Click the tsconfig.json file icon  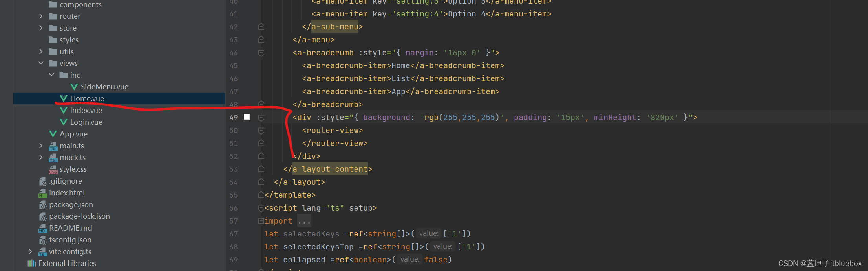(x=42, y=240)
